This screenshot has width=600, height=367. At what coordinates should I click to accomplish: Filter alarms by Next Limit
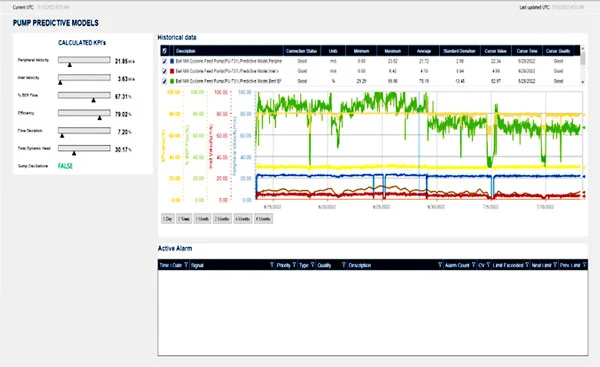[x=554, y=265]
